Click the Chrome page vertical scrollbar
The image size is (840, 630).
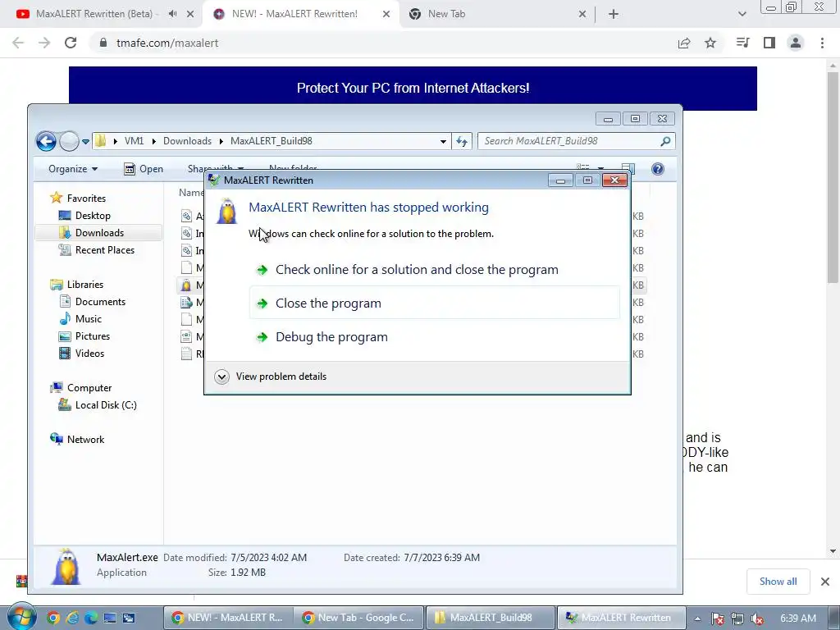coord(833,177)
